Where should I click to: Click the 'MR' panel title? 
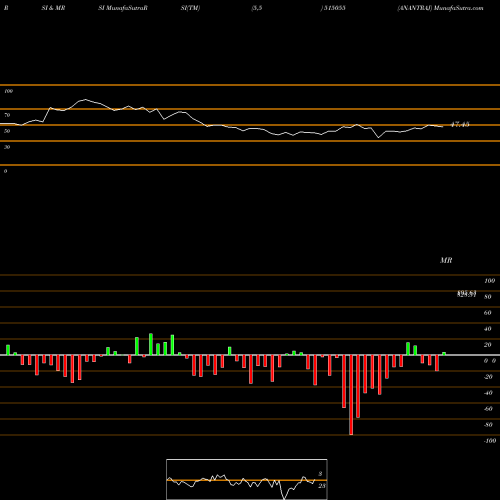(446, 260)
